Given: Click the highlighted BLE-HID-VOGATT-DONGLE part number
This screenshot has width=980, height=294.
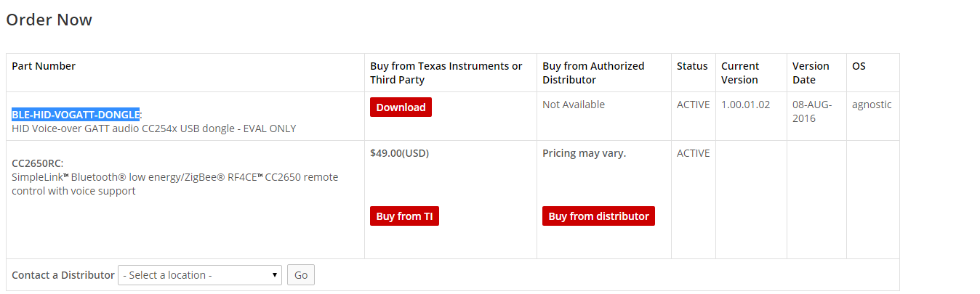Looking at the screenshot, I should 76,115.
